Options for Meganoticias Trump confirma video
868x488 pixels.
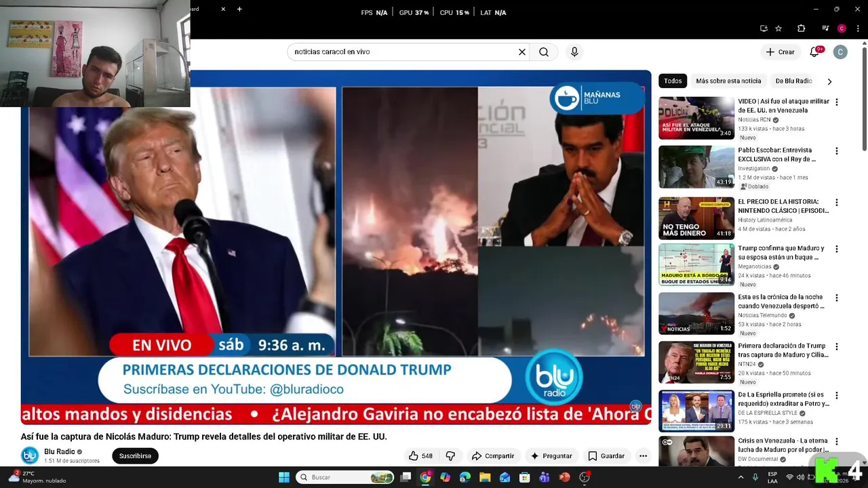pos(836,249)
